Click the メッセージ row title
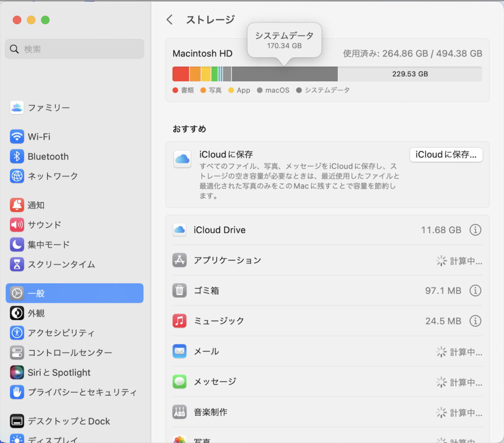 coord(215,382)
